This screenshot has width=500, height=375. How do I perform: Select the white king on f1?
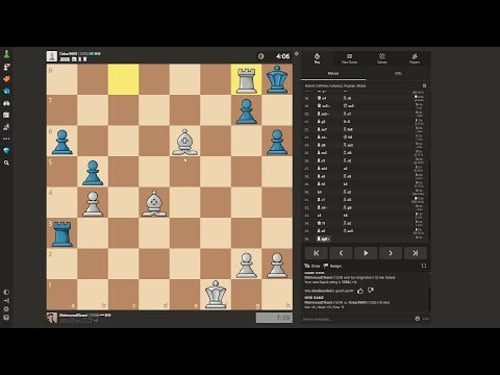(x=216, y=295)
